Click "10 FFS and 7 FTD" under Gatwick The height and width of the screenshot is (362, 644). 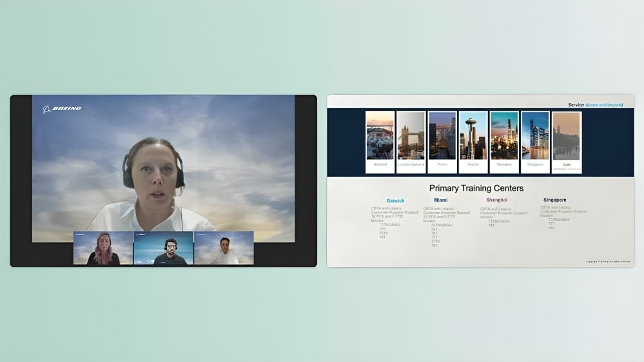click(387, 216)
